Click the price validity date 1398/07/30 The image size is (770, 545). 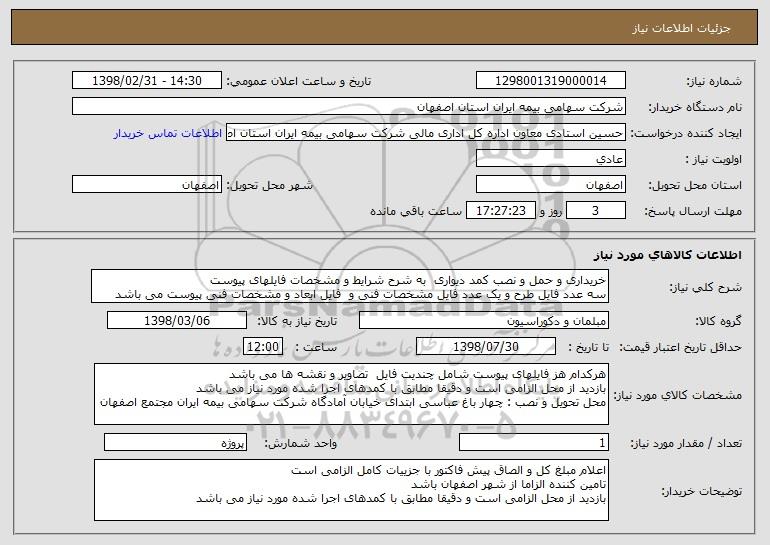(x=486, y=347)
